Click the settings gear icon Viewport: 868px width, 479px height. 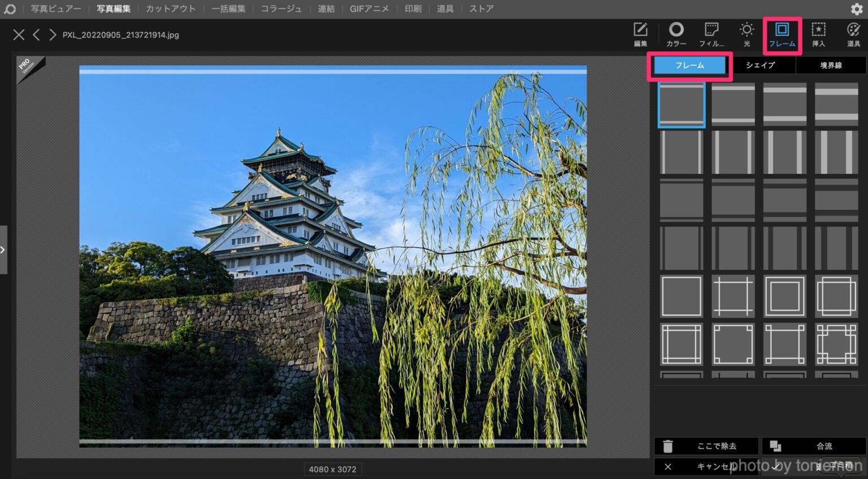[x=856, y=8]
